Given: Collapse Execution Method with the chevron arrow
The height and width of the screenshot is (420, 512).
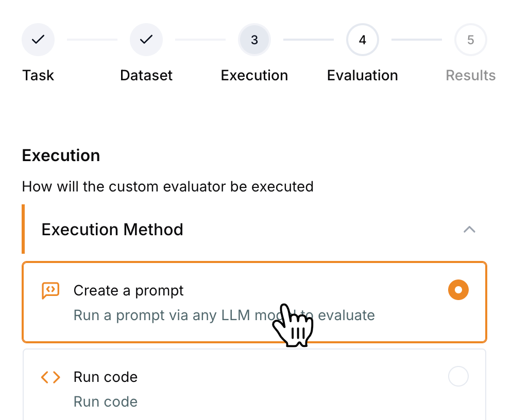Looking at the screenshot, I should [469, 230].
